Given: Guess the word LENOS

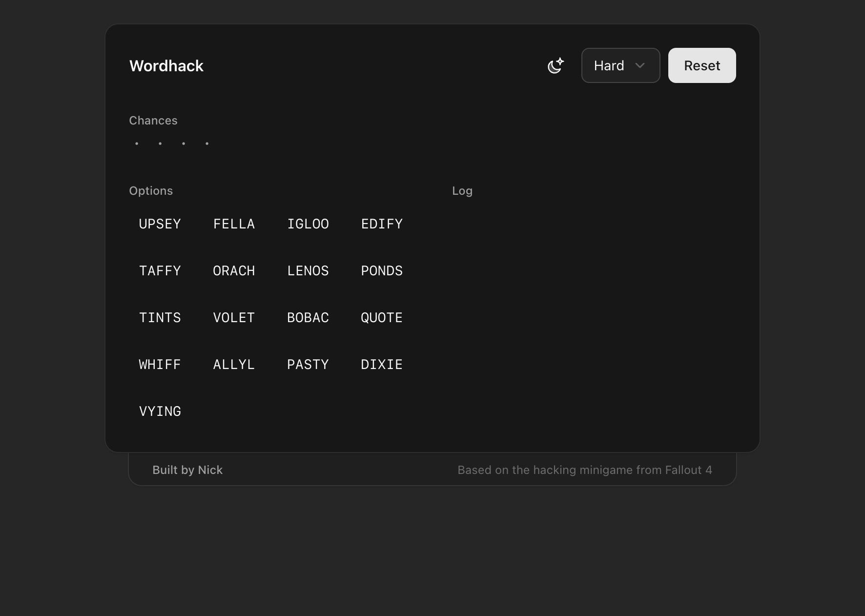Looking at the screenshot, I should pyautogui.click(x=308, y=270).
